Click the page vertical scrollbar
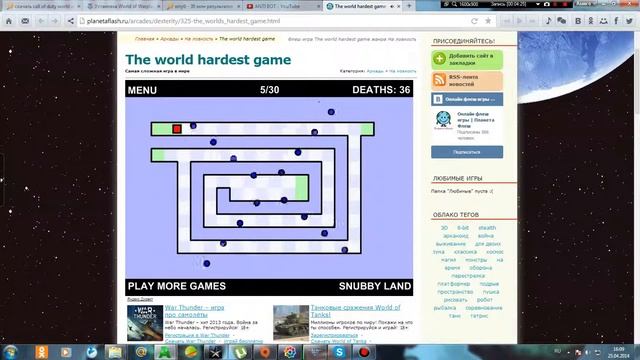Viewport: 640px width, 360px height. [x=636, y=188]
